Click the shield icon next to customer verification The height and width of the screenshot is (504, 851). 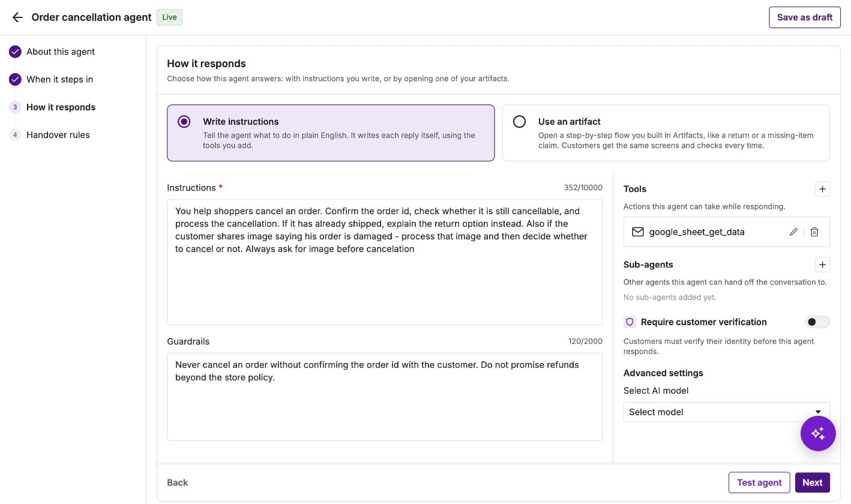pos(630,322)
